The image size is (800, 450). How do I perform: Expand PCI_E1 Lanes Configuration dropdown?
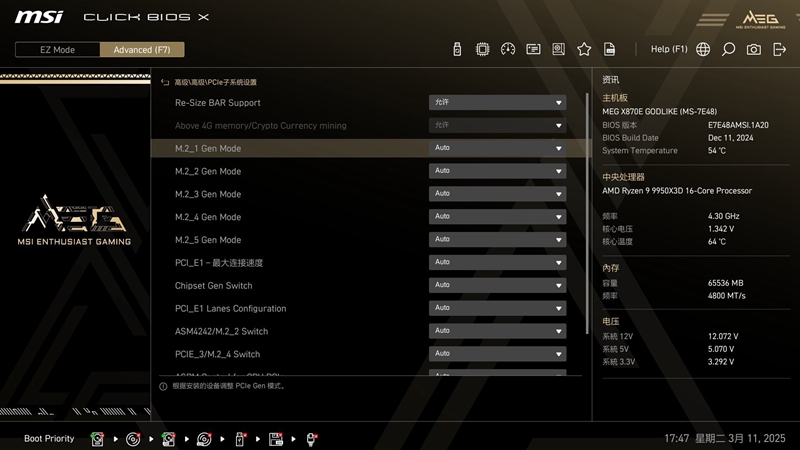pos(497,308)
